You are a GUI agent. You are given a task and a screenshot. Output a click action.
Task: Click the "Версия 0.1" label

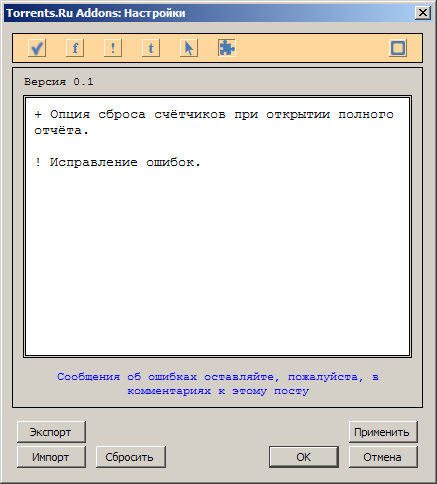tap(59, 82)
